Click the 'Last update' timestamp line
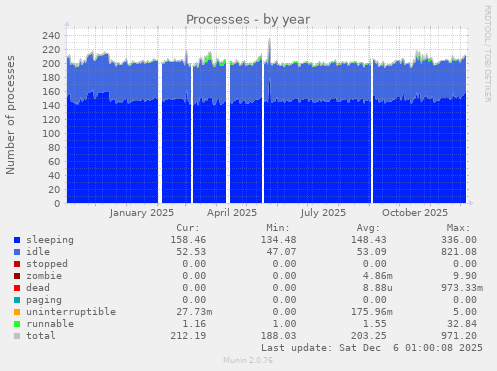497x371 pixels. tap(372, 348)
